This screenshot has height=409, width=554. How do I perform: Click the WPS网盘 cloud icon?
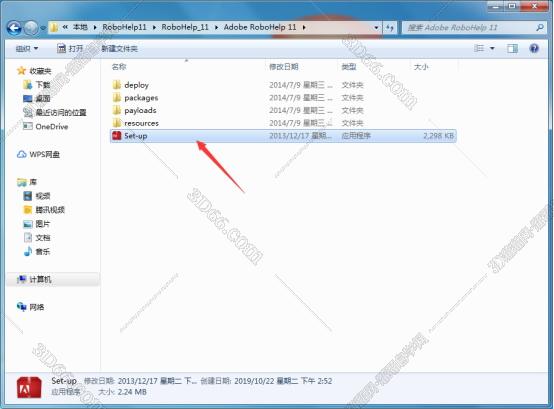tap(22, 154)
